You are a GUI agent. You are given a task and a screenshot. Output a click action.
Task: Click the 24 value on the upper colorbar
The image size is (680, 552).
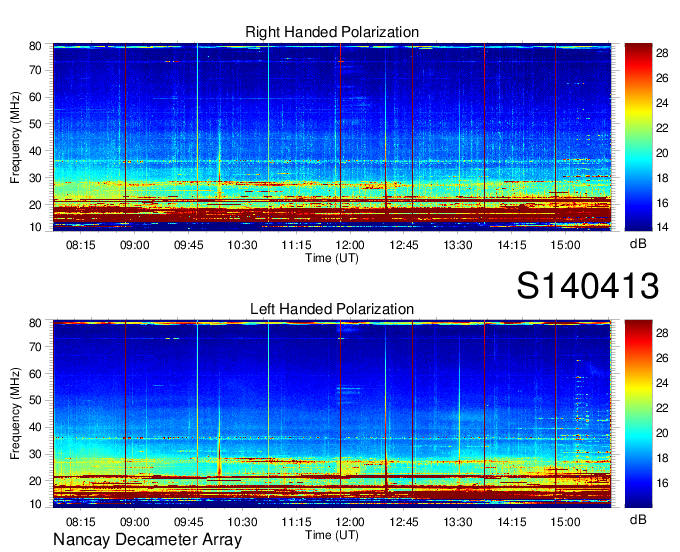tap(662, 103)
